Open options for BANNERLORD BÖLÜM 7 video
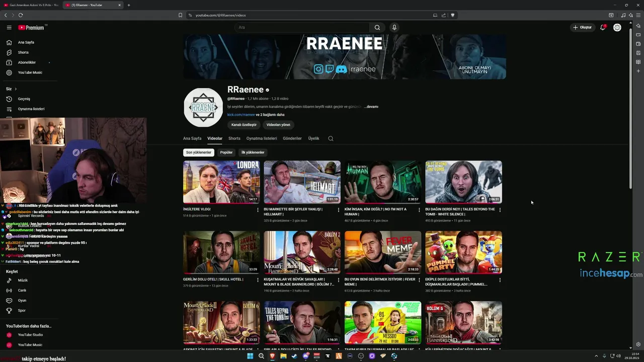The image size is (644, 362). coord(339,280)
